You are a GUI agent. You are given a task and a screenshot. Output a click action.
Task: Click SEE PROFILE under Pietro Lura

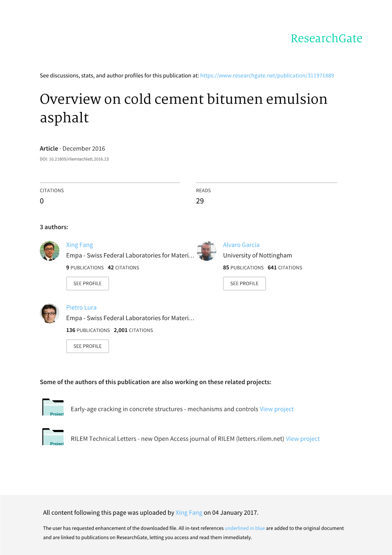pyautogui.click(x=87, y=346)
